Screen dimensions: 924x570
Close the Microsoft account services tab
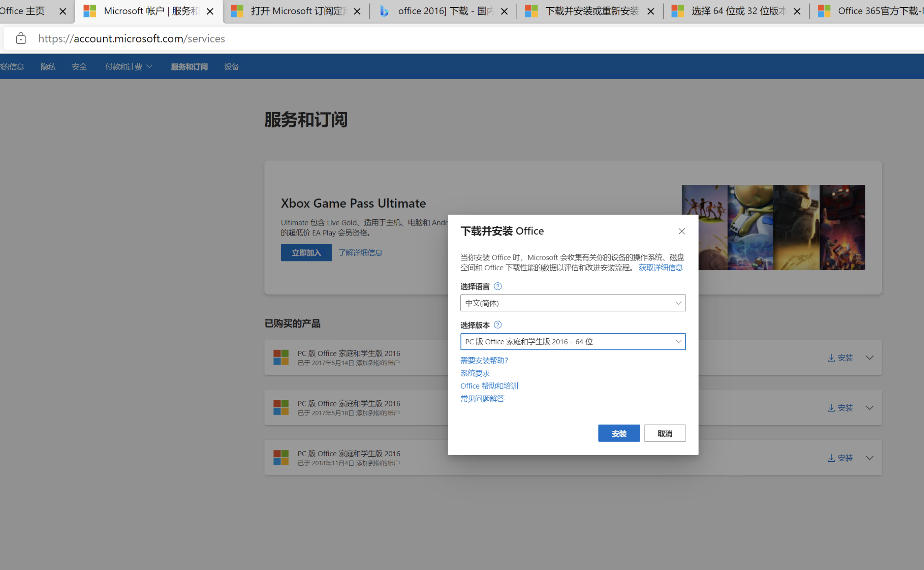coord(210,12)
